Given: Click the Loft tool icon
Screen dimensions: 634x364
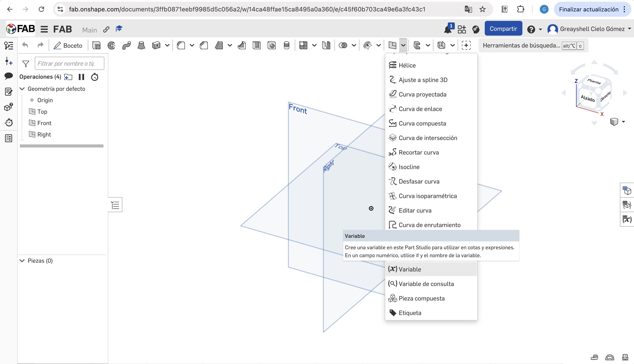Looking at the screenshot, I should pyautogui.click(x=141, y=45).
